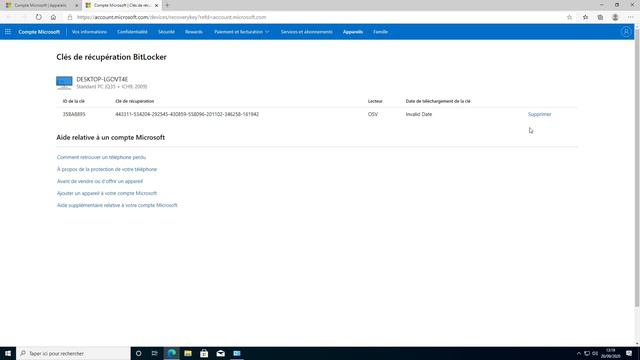Viewport: 640px width, 360px height.
Task: Click the DESKTOP-LGOVT4E device name
Action: tap(102, 79)
